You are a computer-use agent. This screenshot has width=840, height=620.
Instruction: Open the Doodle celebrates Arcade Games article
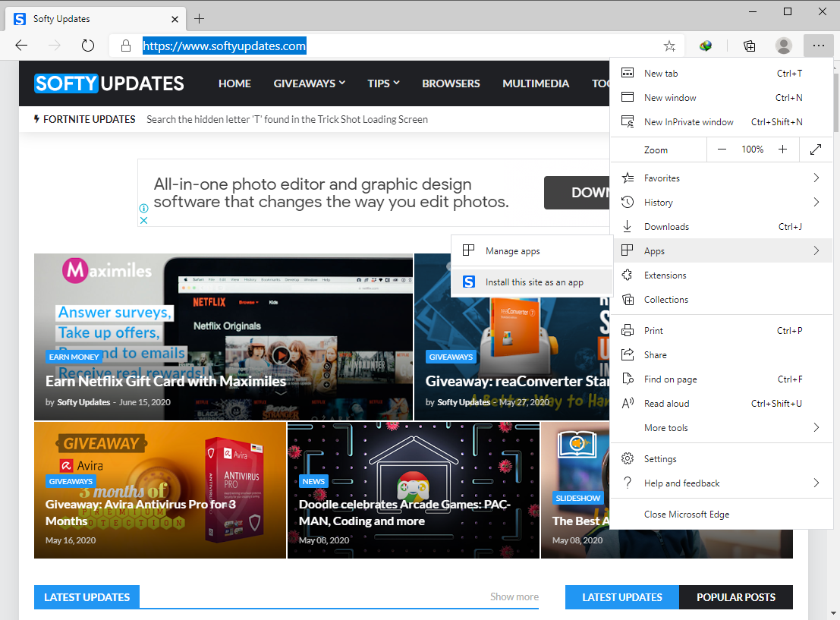(x=404, y=513)
